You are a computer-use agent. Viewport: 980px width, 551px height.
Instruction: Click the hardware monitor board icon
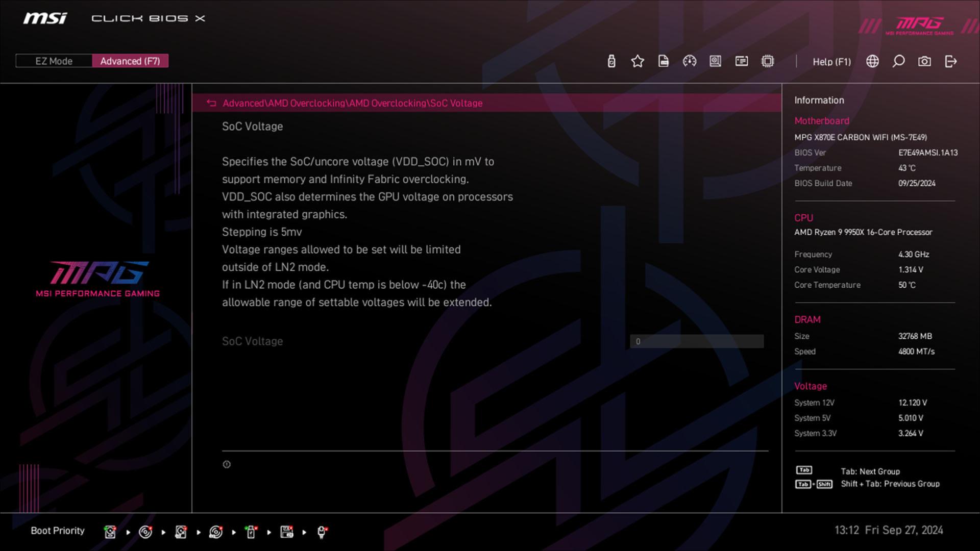point(716,61)
